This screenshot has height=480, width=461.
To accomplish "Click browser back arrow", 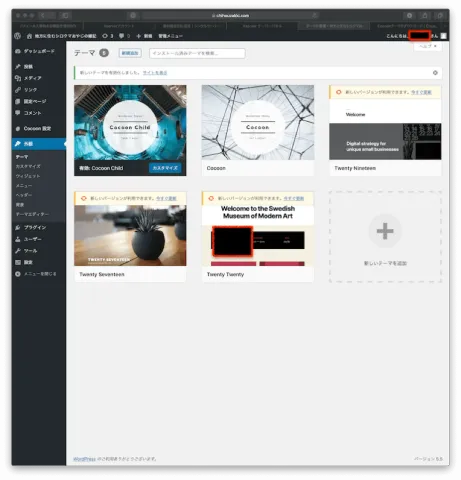I will point(43,15).
